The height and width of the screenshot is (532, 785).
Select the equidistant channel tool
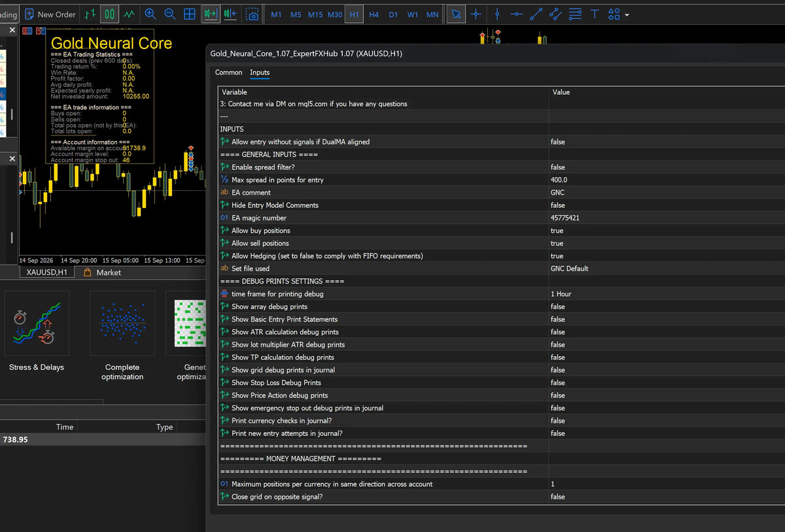555,14
